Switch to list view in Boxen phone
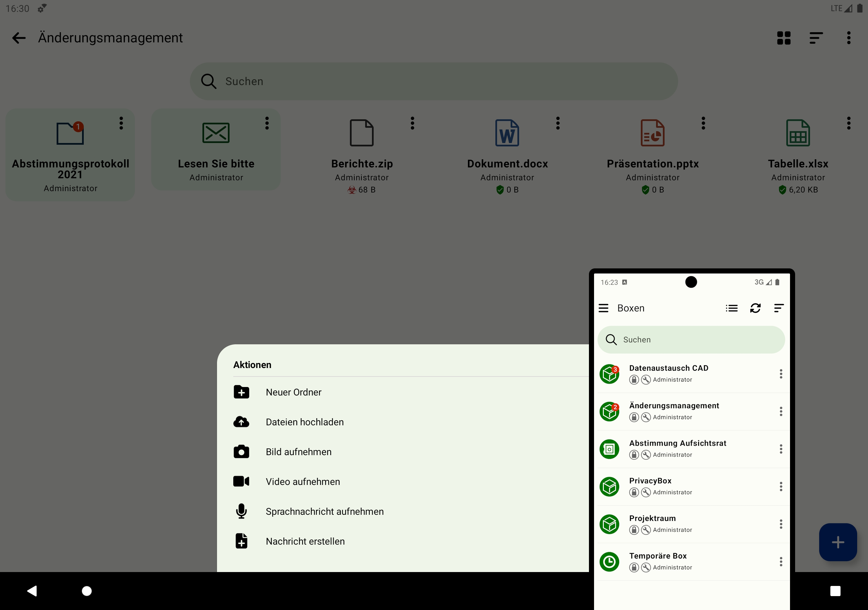 click(731, 308)
